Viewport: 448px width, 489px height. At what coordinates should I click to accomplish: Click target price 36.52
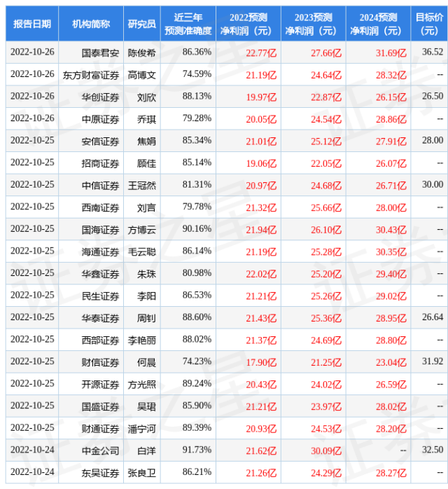click(433, 52)
